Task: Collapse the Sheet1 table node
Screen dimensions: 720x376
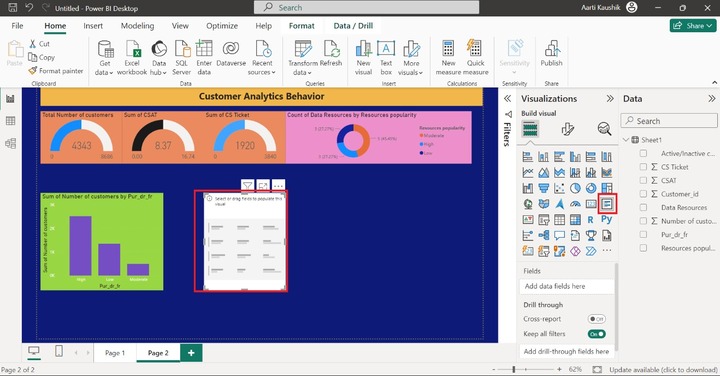Action: coord(626,140)
